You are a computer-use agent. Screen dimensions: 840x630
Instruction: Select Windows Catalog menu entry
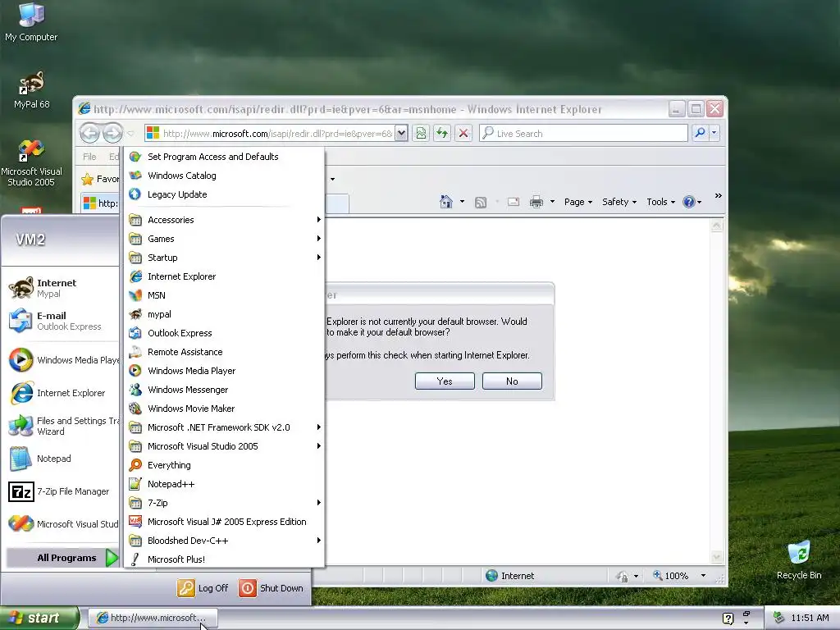tap(225, 176)
